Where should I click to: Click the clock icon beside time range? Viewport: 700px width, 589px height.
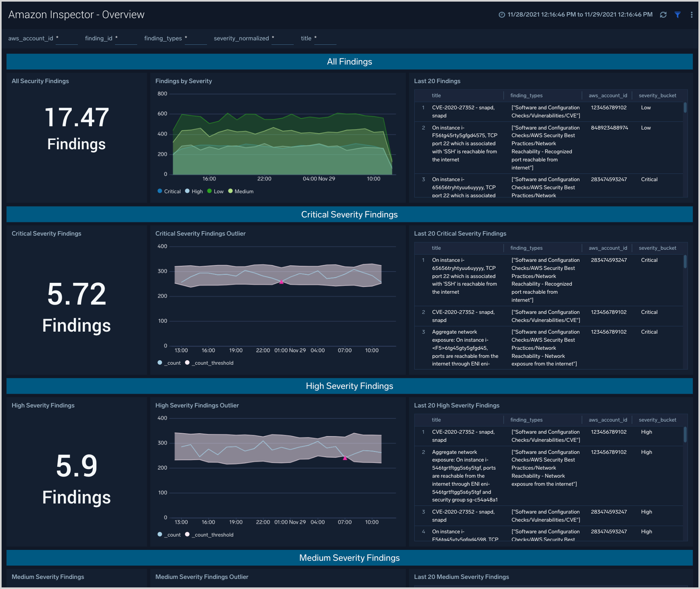(501, 15)
